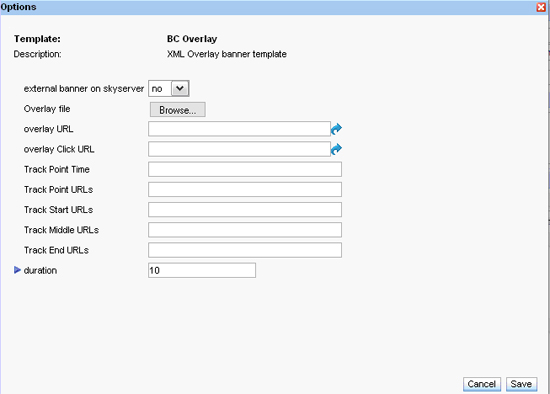Focus the Track Point URLs field
Image resolution: width=550 pixels, height=394 pixels.
(245, 189)
